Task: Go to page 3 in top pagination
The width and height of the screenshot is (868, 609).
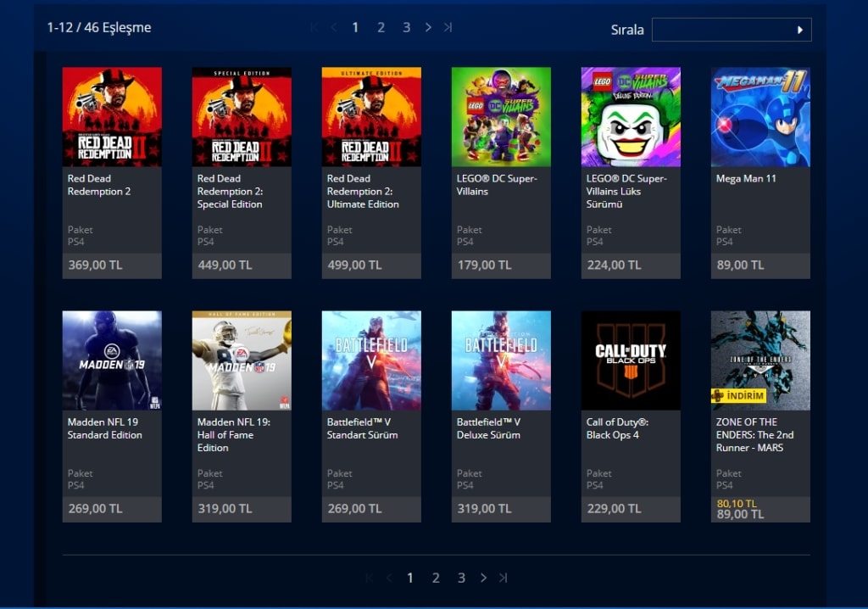Action: 406,27
